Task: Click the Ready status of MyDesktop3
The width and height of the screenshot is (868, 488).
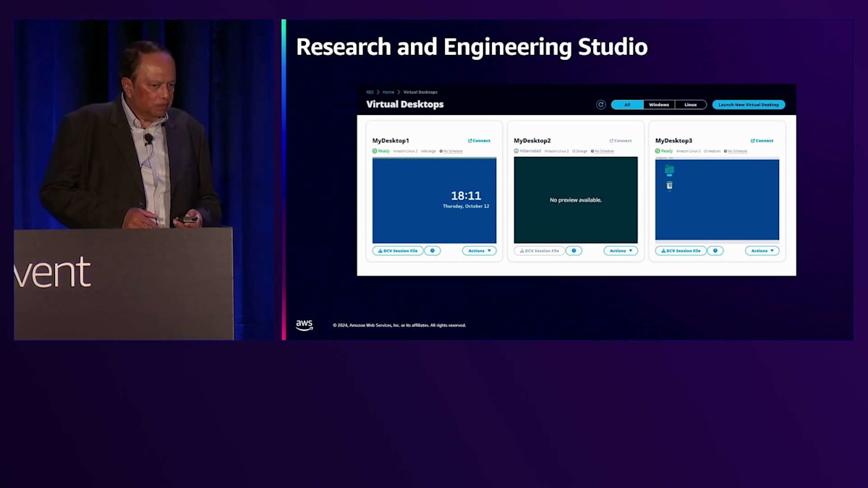Action: (664, 151)
